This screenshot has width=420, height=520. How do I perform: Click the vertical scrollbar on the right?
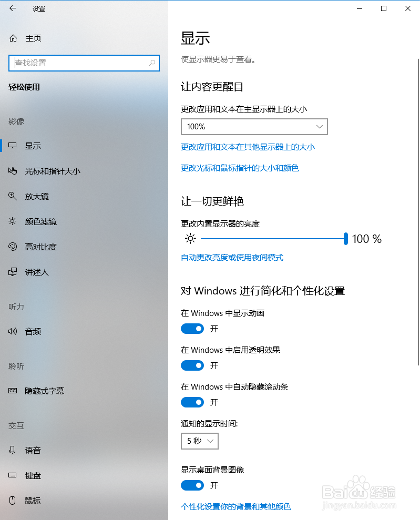(418, 212)
